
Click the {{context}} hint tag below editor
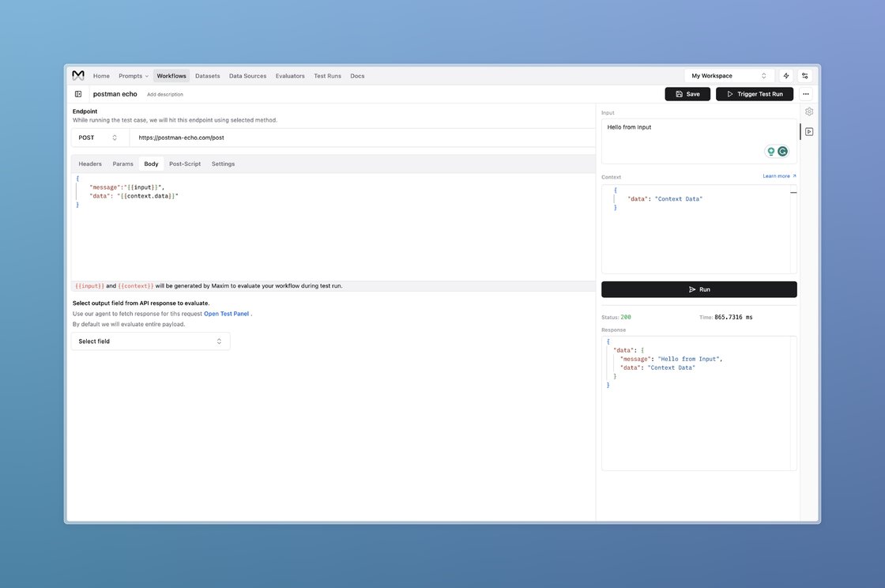point(135,286)
